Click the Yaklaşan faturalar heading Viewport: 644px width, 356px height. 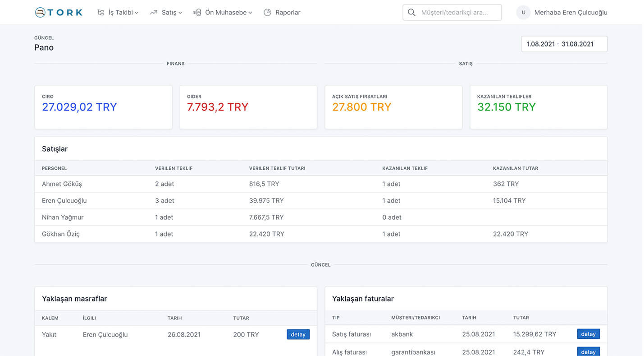[363, 299]
